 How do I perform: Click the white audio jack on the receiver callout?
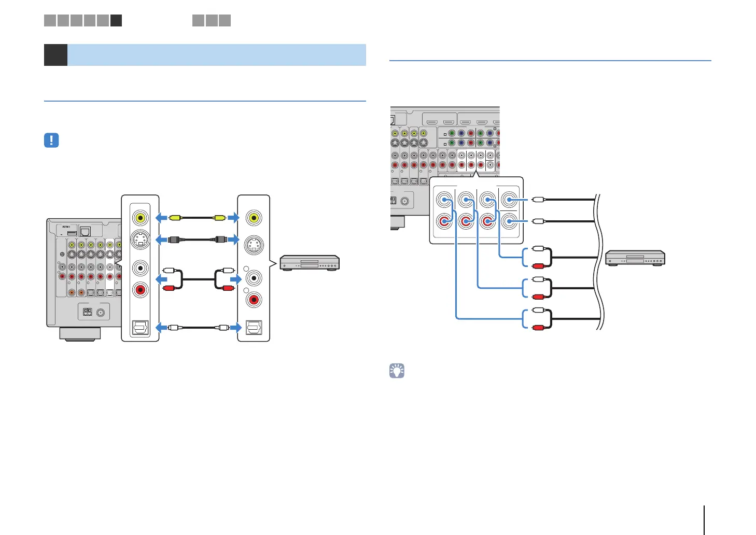(x=140, y=268)
